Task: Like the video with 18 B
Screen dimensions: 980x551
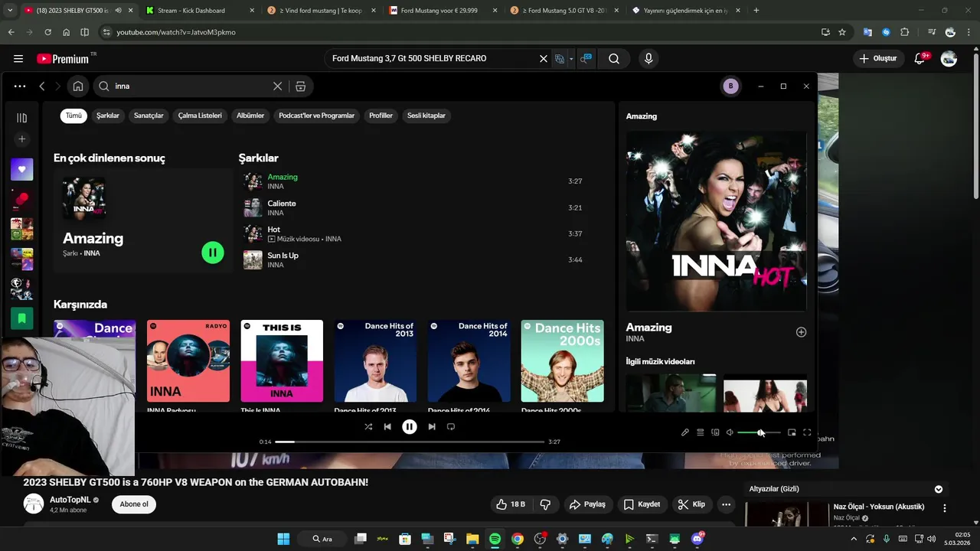Action: coord(511,504)
